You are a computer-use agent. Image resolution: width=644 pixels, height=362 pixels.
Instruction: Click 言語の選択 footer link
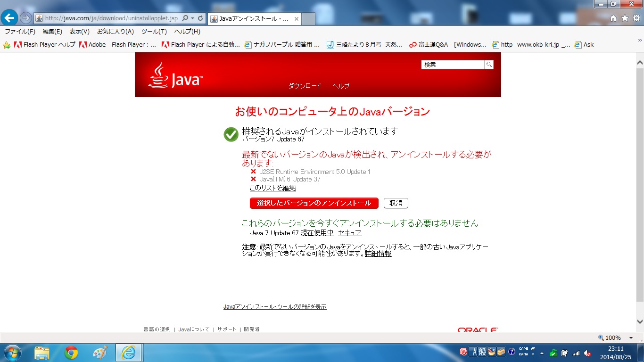157,329
